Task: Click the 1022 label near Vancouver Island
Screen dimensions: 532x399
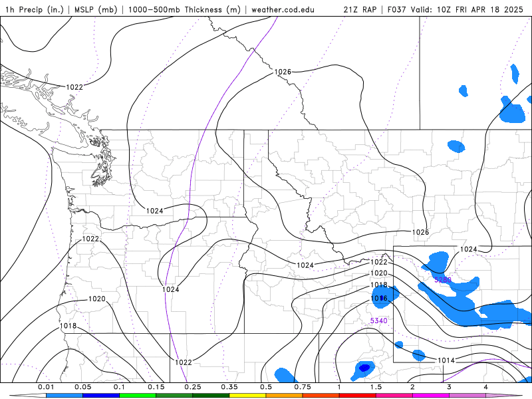Action: 74,87
